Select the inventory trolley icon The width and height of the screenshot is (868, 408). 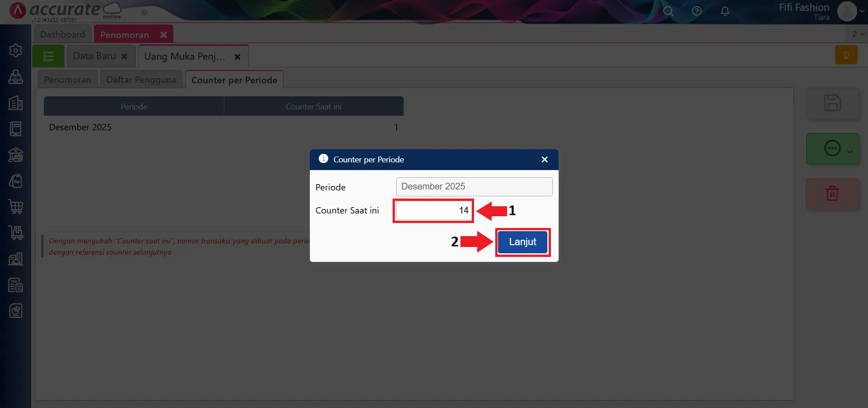tap(16, 232)
